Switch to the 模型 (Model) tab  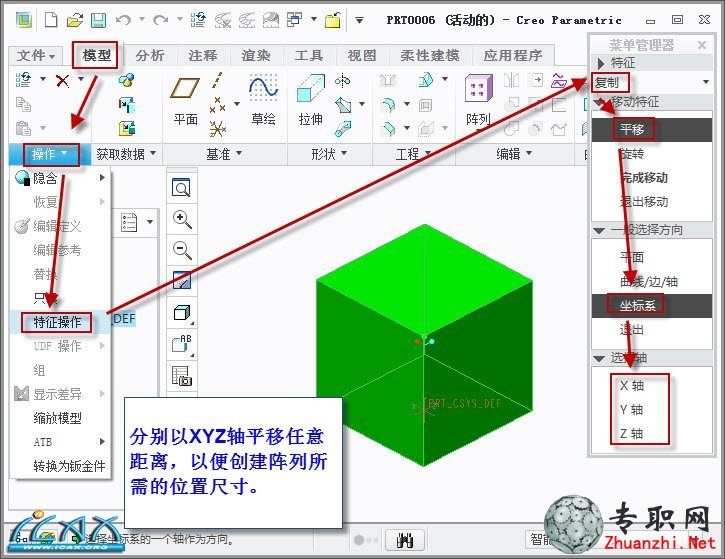[x=96, y=55]
